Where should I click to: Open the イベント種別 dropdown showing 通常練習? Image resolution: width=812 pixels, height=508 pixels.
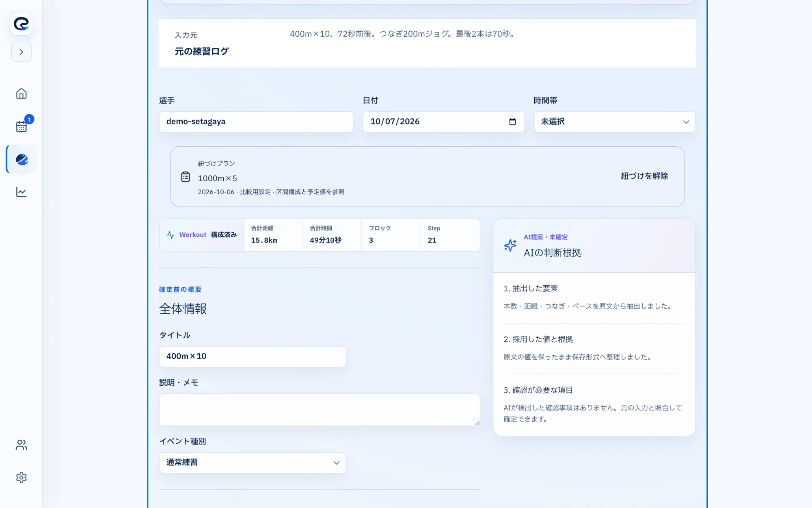point(253,462)
